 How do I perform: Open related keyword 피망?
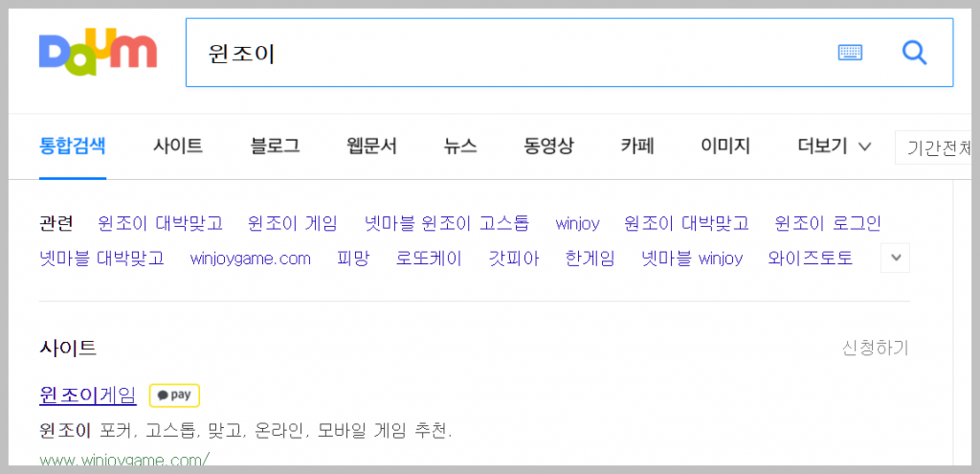click(x=353, y=259)
